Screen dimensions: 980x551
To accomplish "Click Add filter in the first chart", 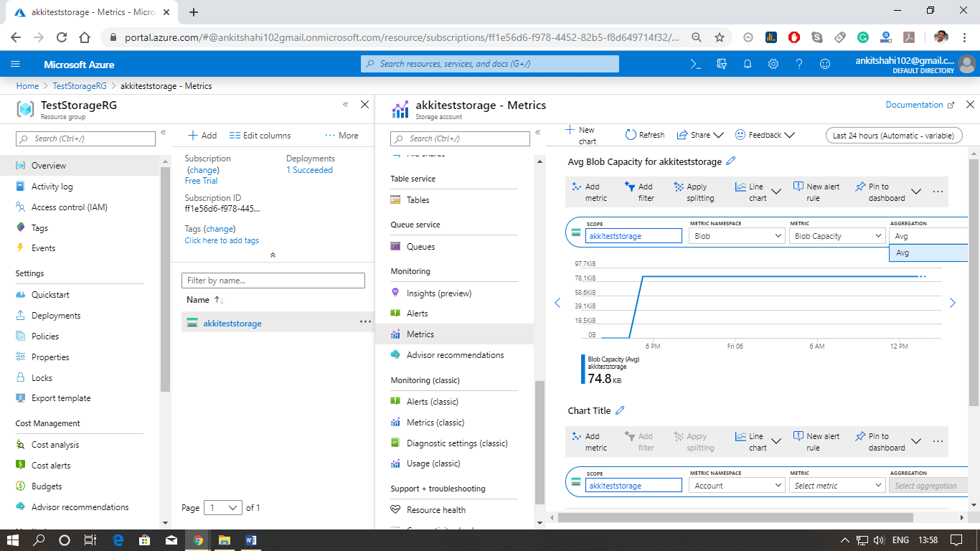I will pyautogui.click(x=640, y=192).
